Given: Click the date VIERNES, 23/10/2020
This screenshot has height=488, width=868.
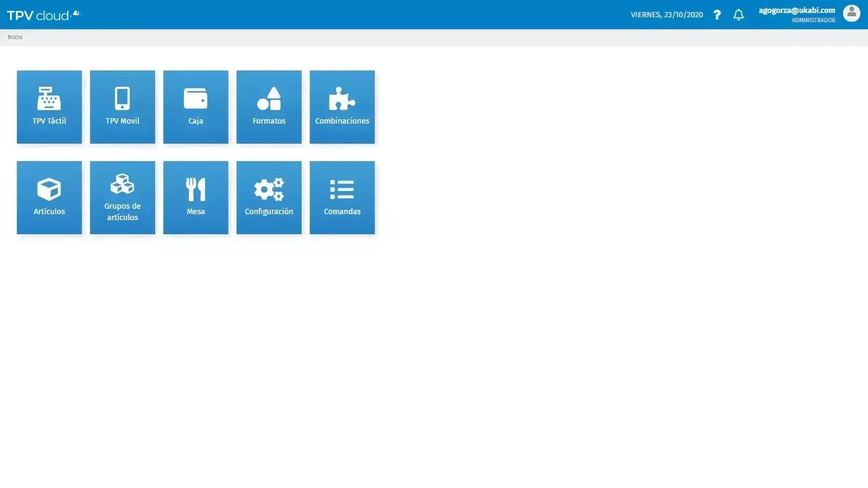Looking at the screenshot, I should coord(666,14).
